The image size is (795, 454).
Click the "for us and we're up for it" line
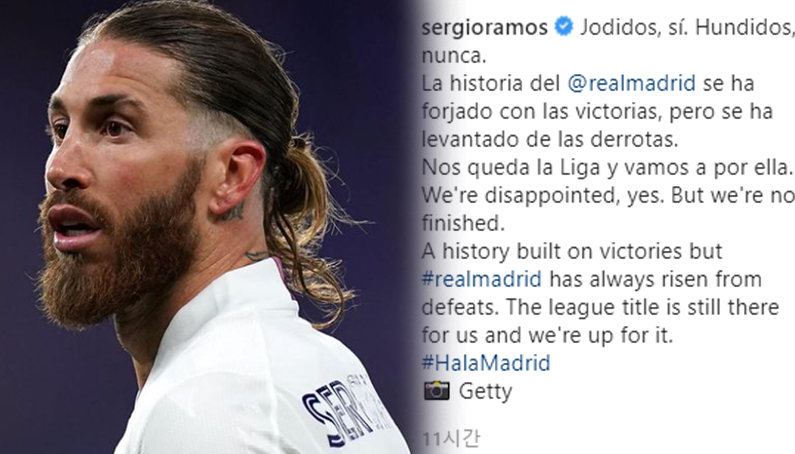coord(547,335)
